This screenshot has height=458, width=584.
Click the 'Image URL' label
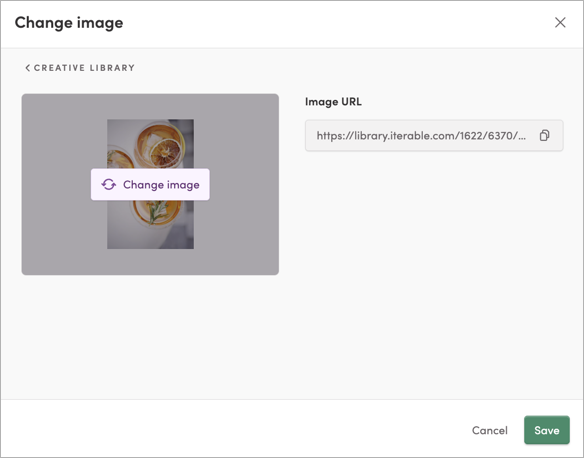pos(333,102)
